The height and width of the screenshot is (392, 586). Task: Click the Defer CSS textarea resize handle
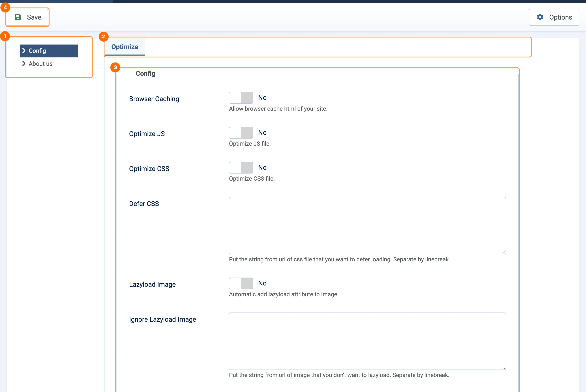click(x=504, y=252)
